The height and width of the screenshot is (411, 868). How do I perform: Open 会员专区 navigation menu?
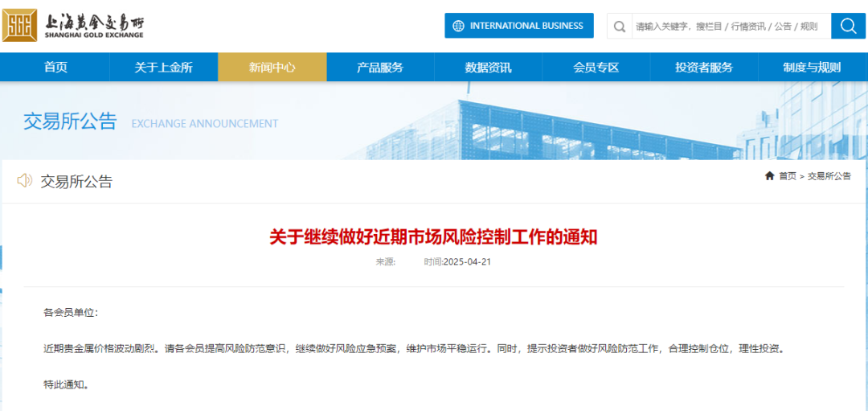pos(596,68)
